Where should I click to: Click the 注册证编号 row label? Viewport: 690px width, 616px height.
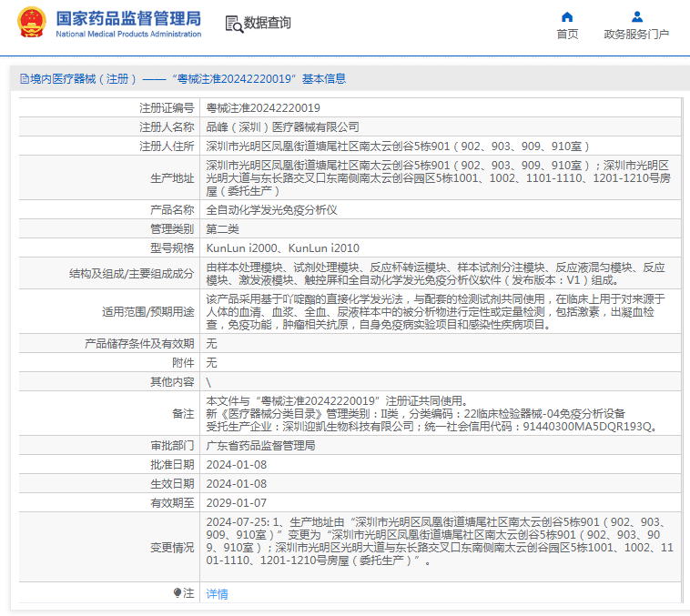(167, 107)
